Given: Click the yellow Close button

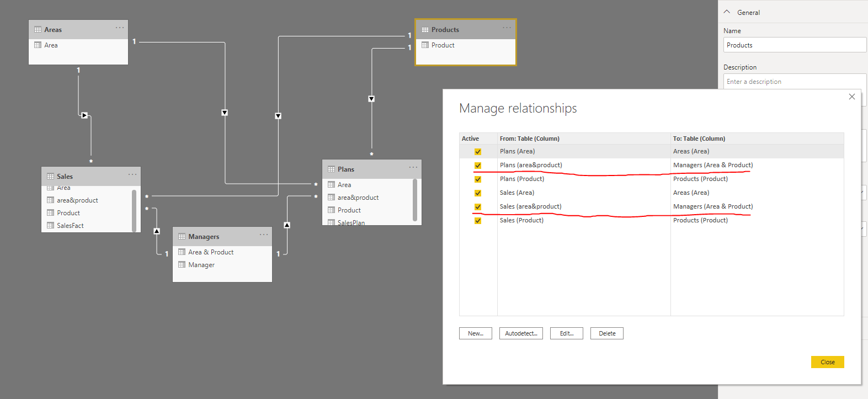Looking at the screenshot, I should point(828,362).
